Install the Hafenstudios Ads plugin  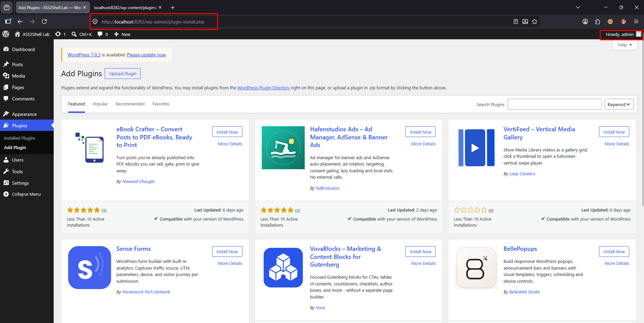click(420, 132)
